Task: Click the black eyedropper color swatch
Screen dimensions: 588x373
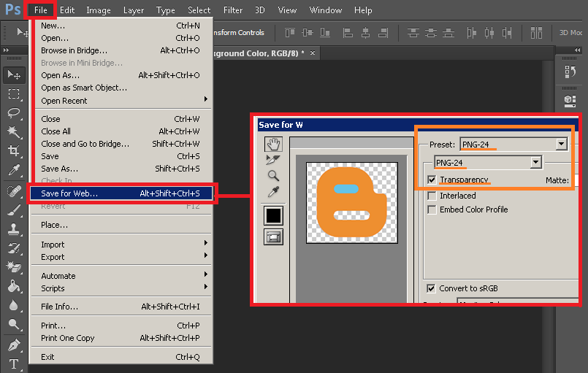Action: click(273, 215)
